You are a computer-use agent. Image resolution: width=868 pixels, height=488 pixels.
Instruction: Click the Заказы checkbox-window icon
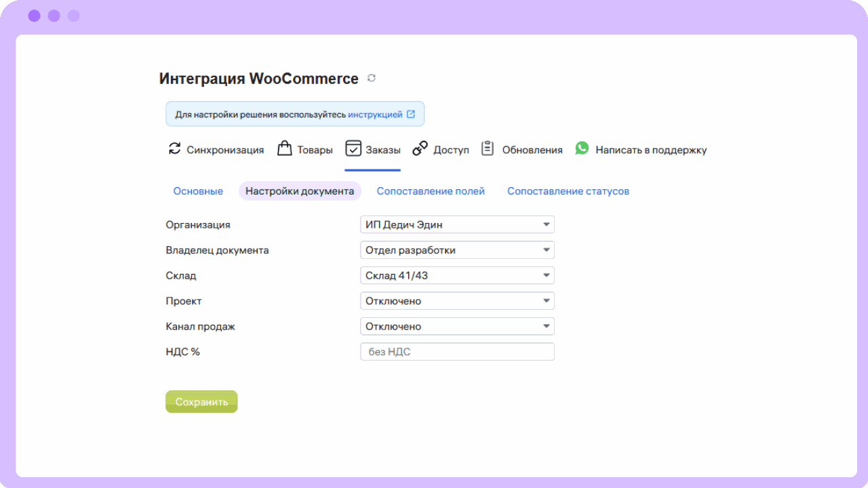pos(353,148)
